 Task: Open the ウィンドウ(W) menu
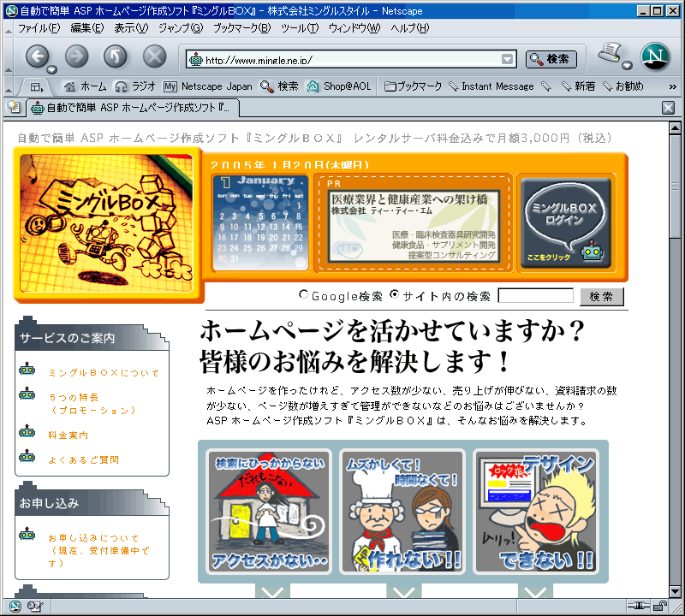tap(354, 28)
